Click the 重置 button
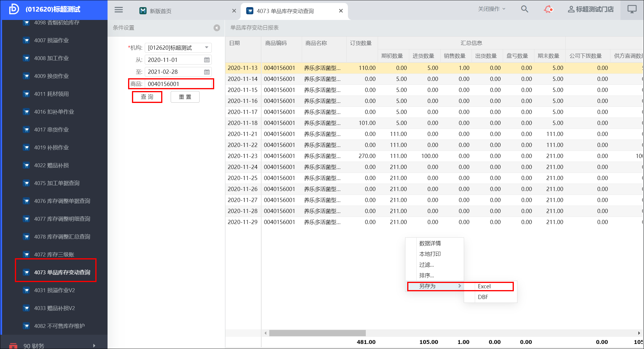The height and width of the screenshot is (349, 644). pyautogui.click(x=185, y=97)
